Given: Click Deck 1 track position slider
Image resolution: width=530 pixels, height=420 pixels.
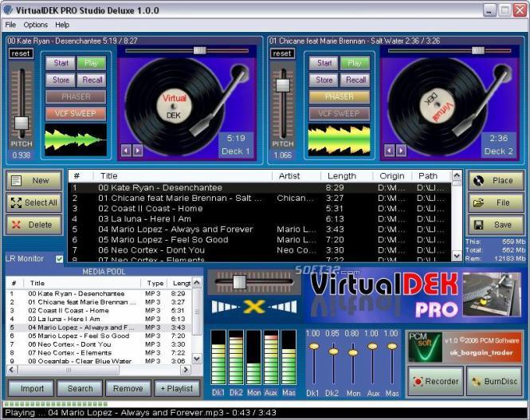Looking at the screenshot, I should [x=199, y=51].
